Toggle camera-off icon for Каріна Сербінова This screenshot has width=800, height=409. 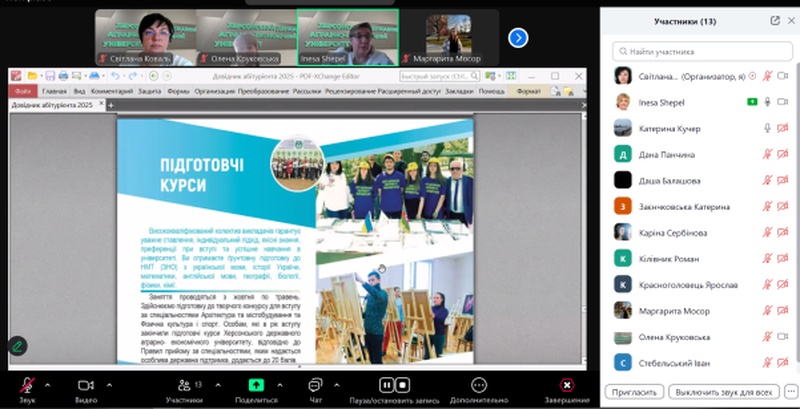[783, 233]
